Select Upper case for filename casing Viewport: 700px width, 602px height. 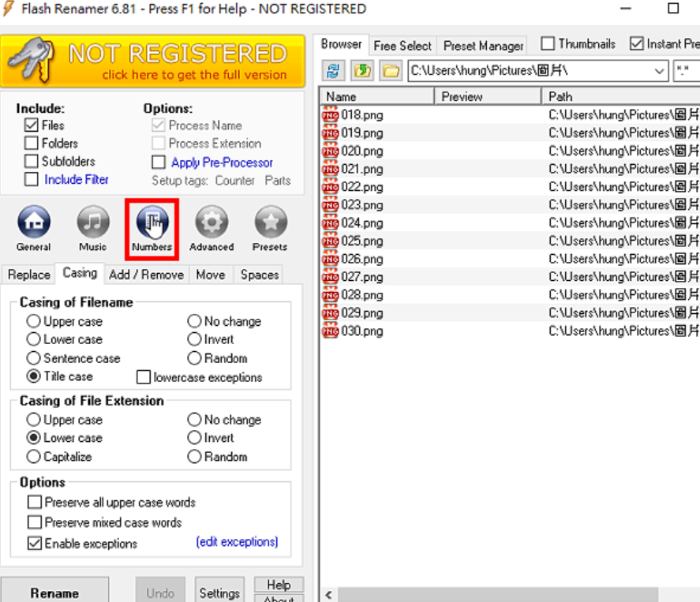pyautogui.click(x=33, y=321)
